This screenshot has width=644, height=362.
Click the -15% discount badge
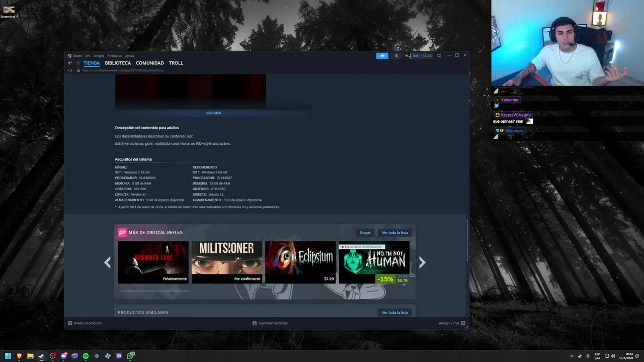pos(385,279)
